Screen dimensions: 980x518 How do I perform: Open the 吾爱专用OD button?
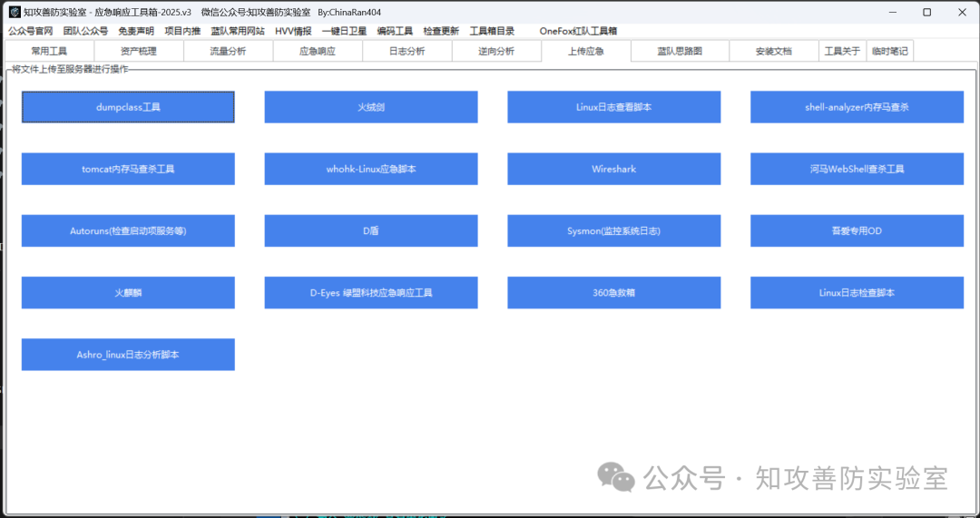click(x=857, y=230)
